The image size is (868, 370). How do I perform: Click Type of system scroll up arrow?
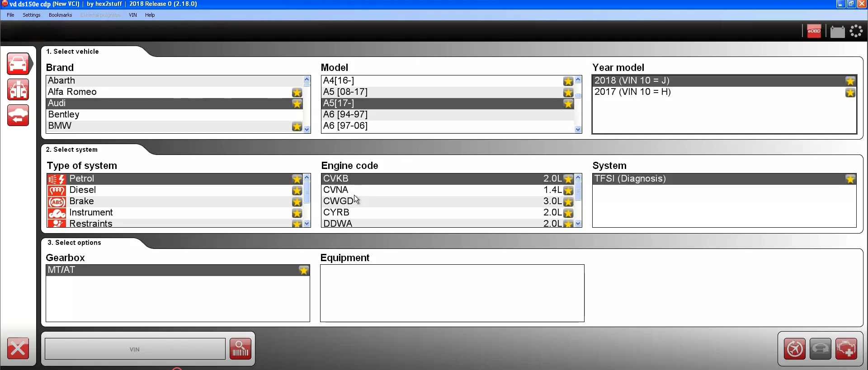click(307, 177)
